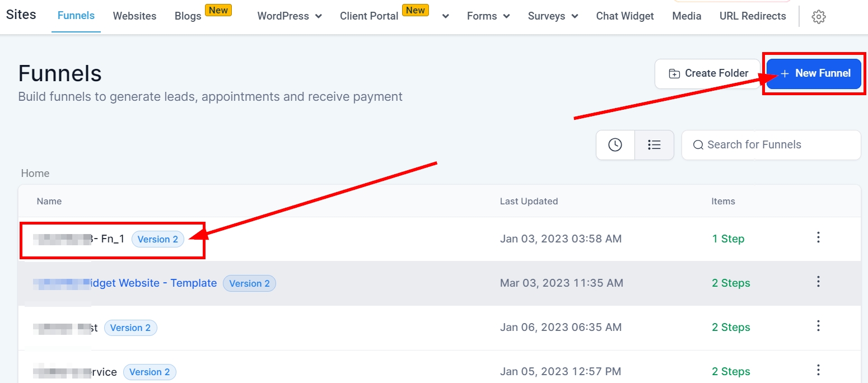Go to the Websites tab

134,16
